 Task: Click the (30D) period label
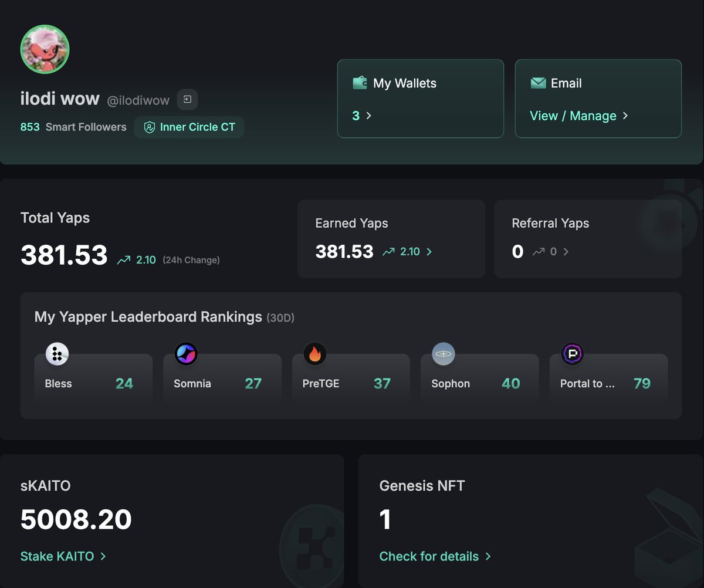pyautogui.click(x=280, y=318)
